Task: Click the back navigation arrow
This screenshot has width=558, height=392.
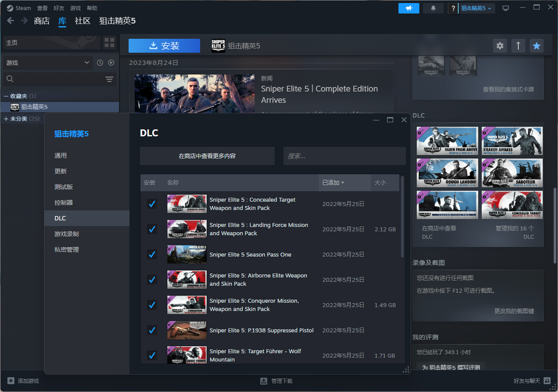Action: (x=10, y=21)
